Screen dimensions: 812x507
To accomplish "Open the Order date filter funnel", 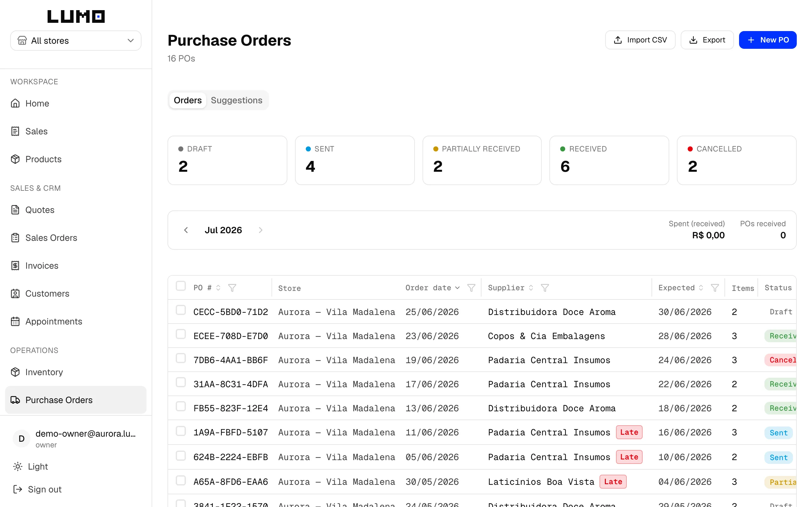I will point(471,288).
